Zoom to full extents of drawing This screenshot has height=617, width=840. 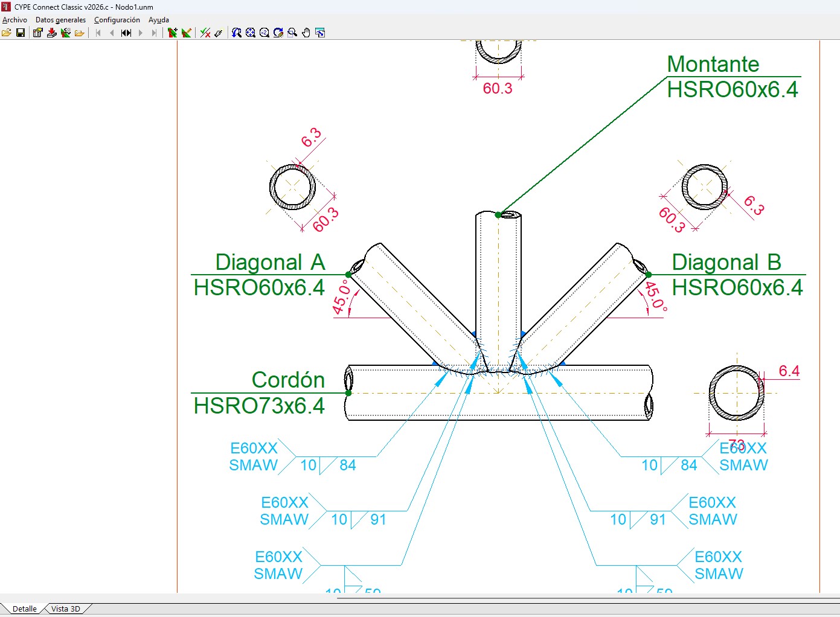[251, 33]
